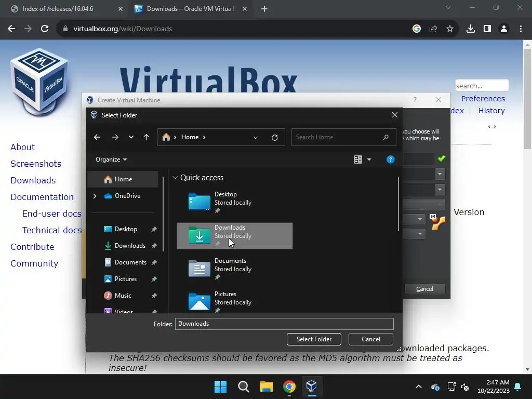The width and height of the screenshot is (532, 399).
Task: Select Downloads folder in Quick access
Action: (x=234, y=236)
